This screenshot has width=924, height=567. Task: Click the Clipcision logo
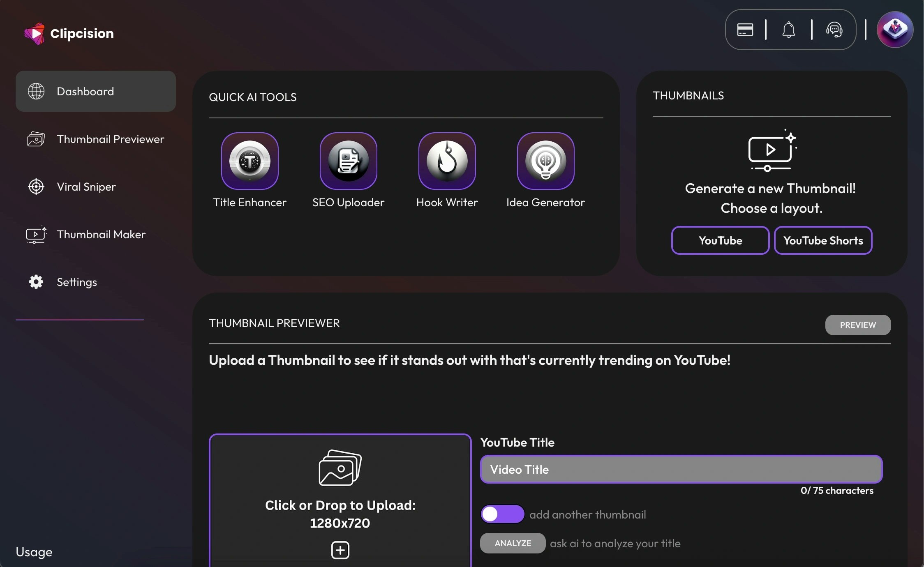click(69, 33)
